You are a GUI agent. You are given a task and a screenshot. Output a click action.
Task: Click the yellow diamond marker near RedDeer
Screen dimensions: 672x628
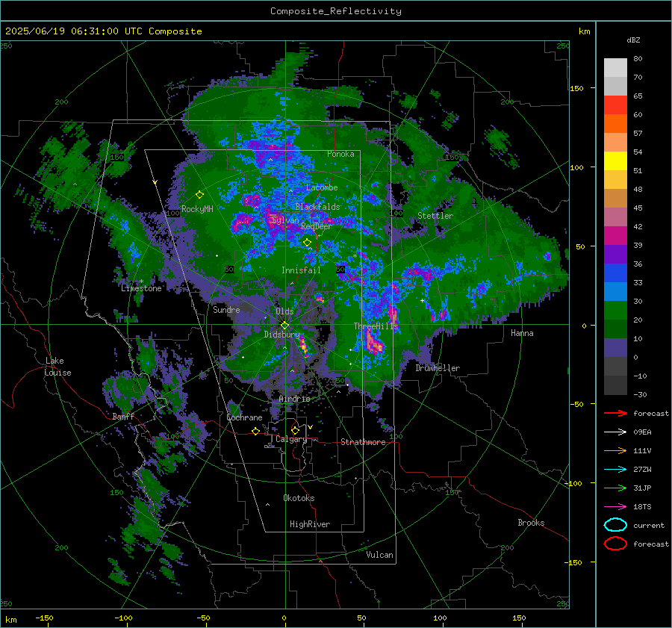pos(307,243)
